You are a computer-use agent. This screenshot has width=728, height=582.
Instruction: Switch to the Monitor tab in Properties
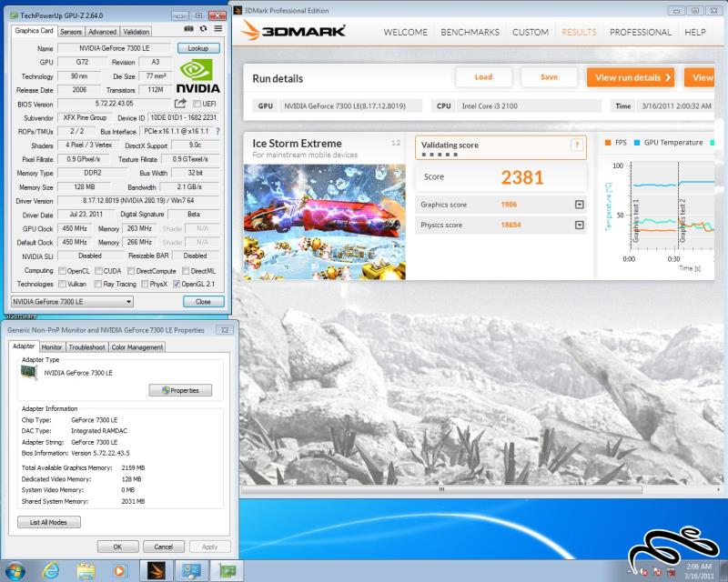coord(52,347)
